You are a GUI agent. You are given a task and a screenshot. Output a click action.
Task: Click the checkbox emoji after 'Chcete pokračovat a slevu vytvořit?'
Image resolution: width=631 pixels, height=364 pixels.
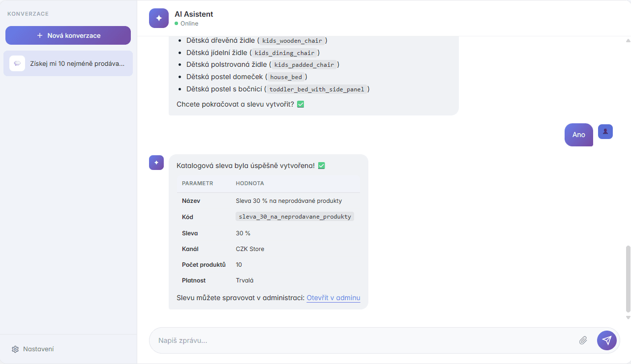point(300,104)
